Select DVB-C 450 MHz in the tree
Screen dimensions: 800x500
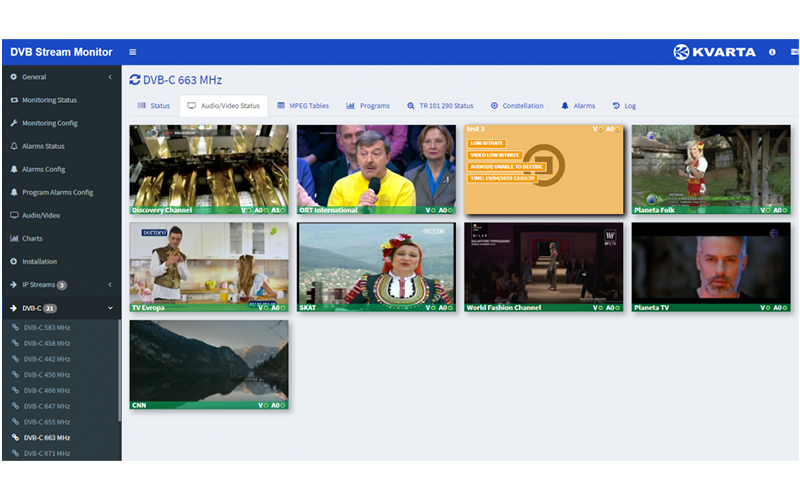coord(47,375)
